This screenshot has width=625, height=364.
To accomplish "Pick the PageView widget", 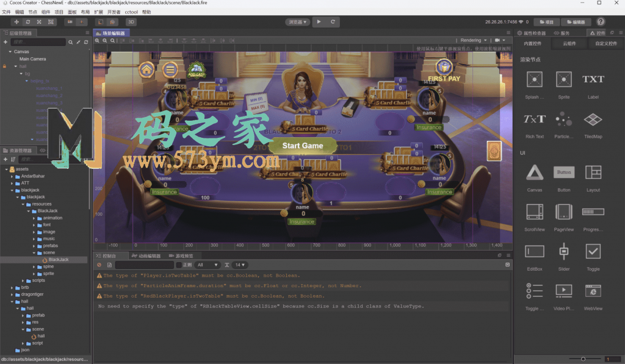I will (563, 217).
